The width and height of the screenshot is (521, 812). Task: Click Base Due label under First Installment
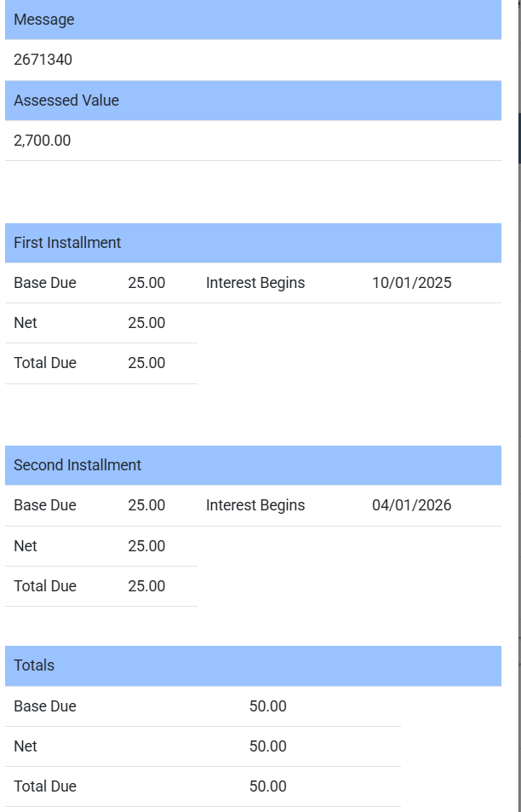click(x=45, y=283)
